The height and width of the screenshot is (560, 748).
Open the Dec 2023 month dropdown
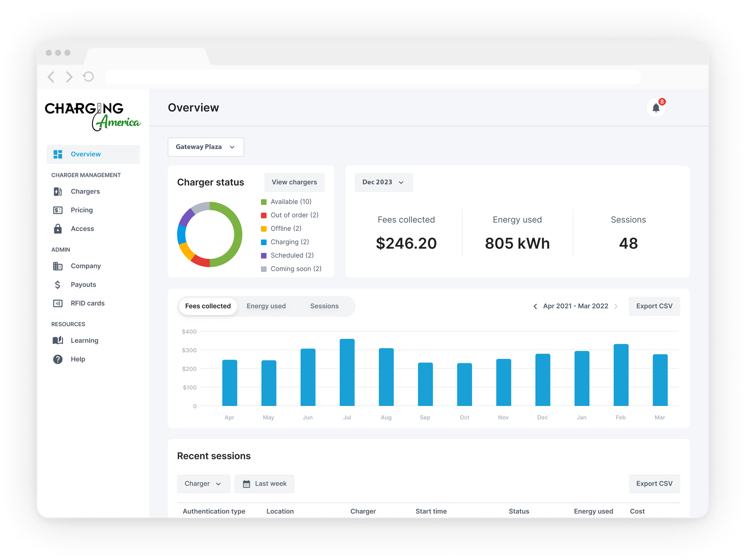coord(384,182)
